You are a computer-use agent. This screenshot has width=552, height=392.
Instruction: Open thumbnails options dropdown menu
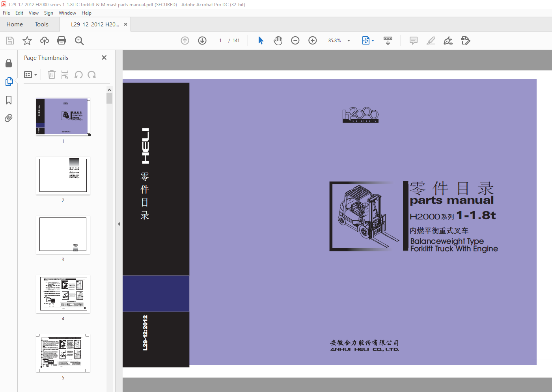point(30,74)
